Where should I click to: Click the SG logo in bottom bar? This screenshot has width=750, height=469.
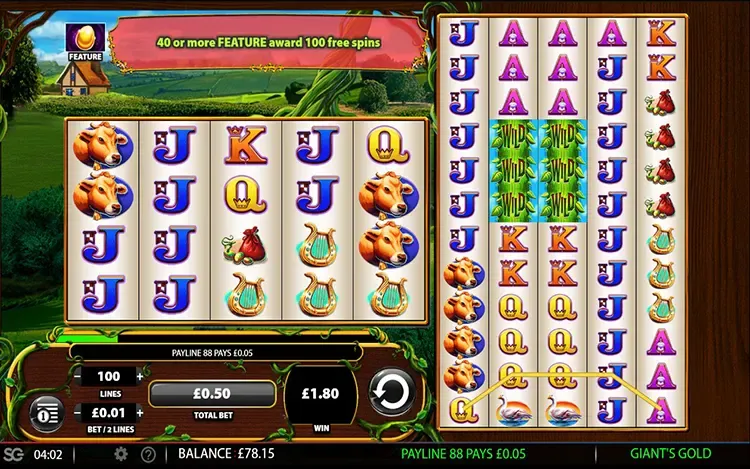click(13, 454)
